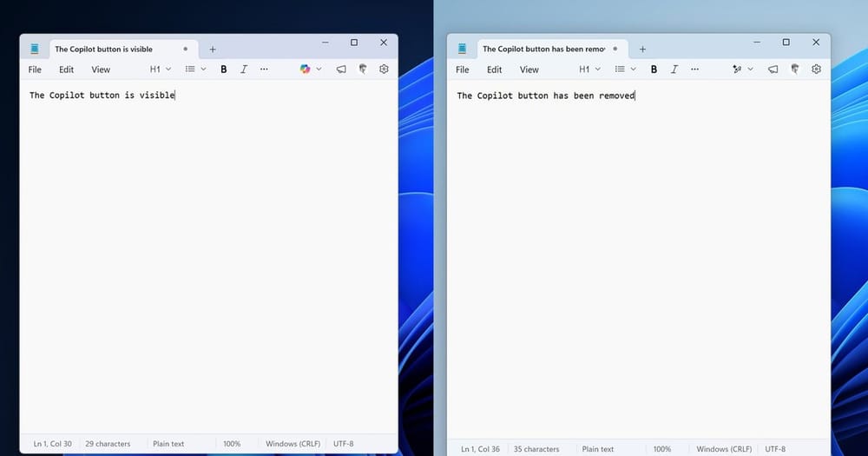Click '100%' zoom in right status bar
The image size is (868, 456).
662,449
